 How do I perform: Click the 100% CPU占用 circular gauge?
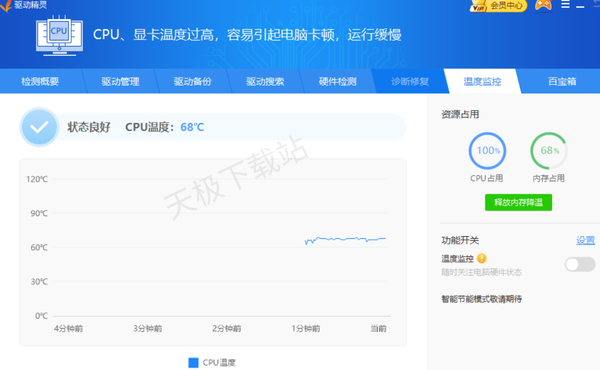pos(487,151)
